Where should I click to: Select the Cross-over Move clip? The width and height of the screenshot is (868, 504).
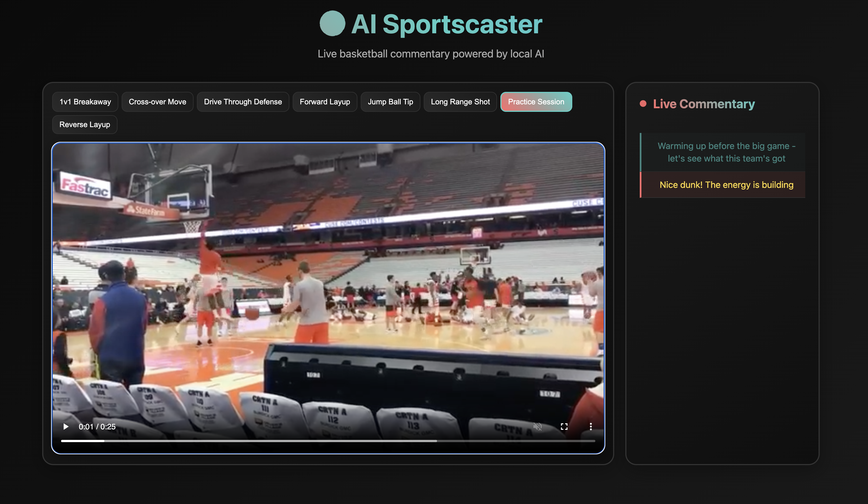[157, 102]
